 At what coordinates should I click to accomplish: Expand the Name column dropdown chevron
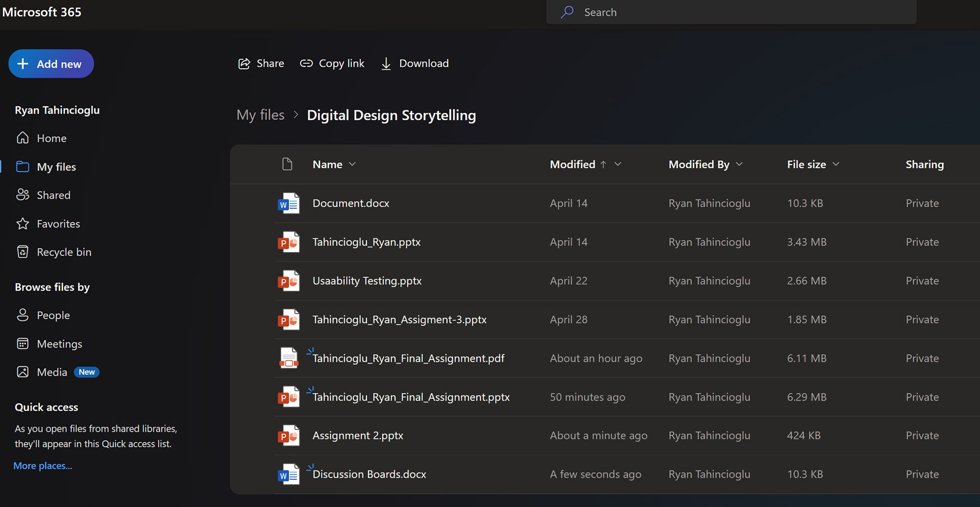pos(352,164)
